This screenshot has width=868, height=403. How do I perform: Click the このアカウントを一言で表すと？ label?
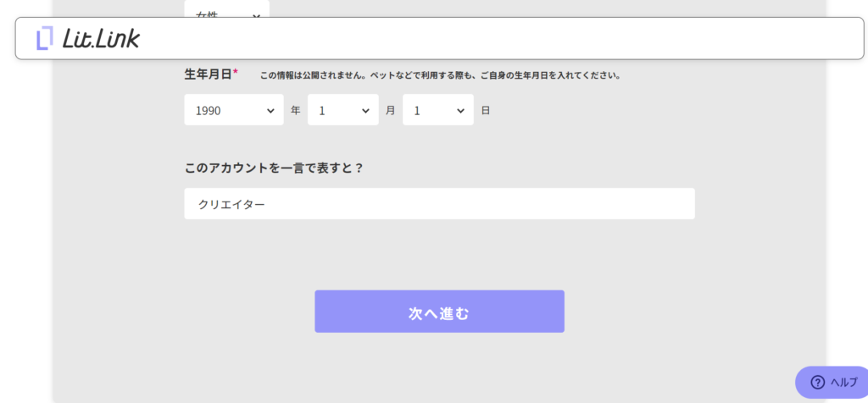(x=274, y=168)
